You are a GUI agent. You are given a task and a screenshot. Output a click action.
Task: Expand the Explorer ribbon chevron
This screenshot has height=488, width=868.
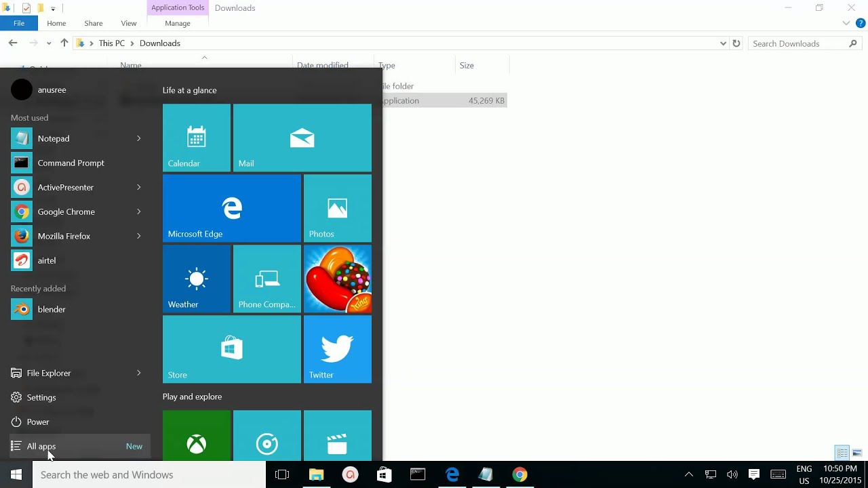pos(846,23)
